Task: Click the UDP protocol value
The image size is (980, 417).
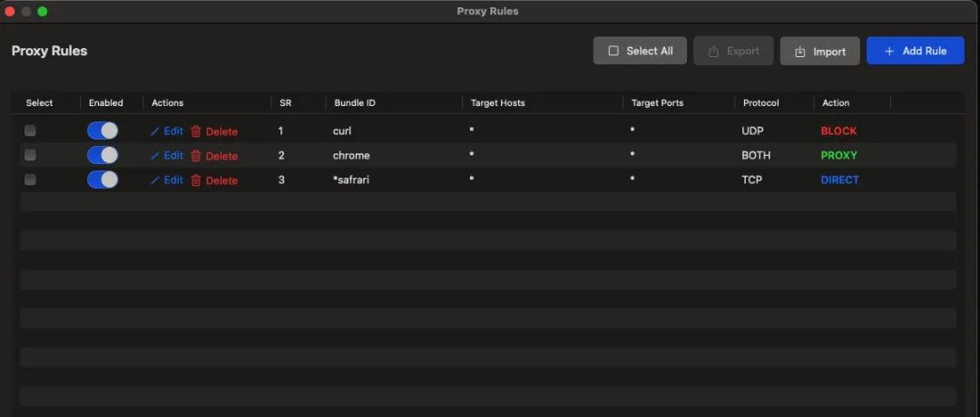Action: (x=752, y=131)
